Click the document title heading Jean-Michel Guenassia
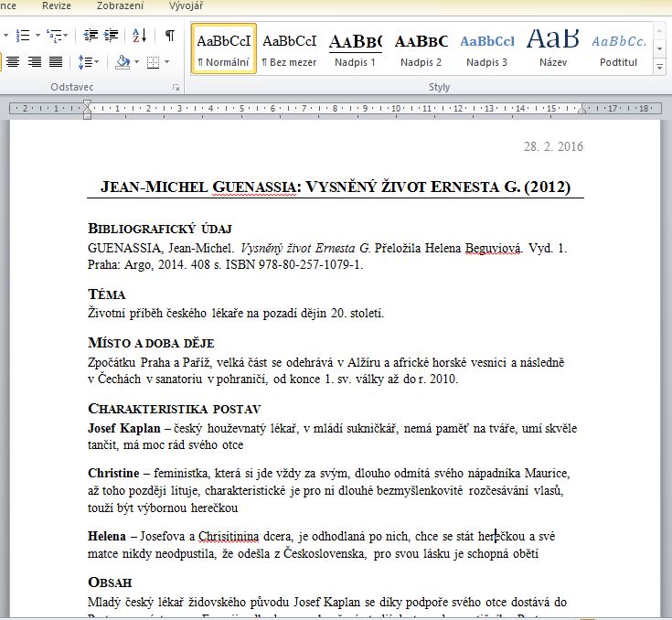672x620 pixels. point(336,187)
